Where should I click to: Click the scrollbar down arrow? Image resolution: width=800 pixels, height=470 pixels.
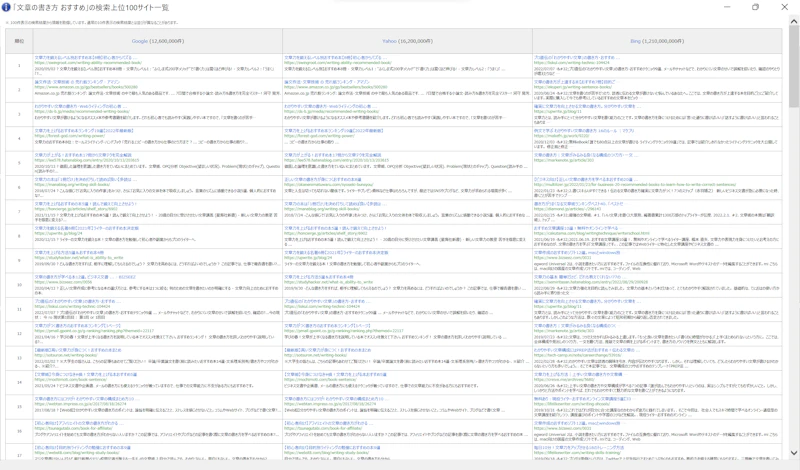click(794, 453)
